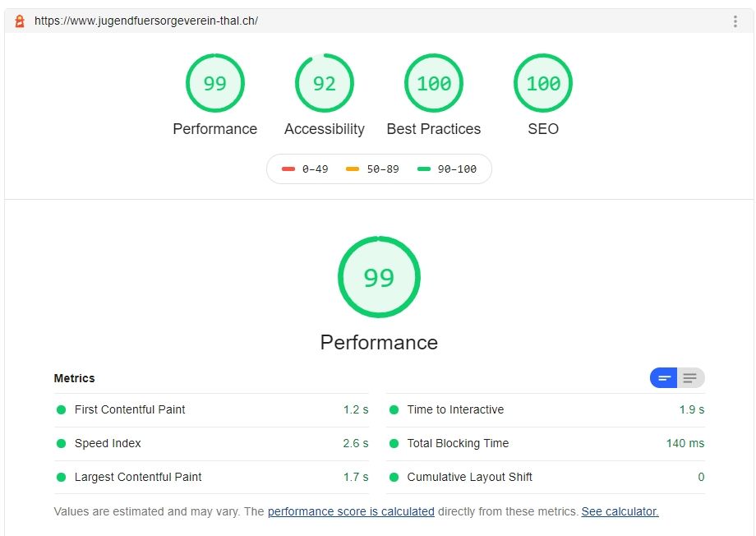Screen dimensions: 756x536
Task: Click the Total Blocking Time metric
Action: click(458, 443)
